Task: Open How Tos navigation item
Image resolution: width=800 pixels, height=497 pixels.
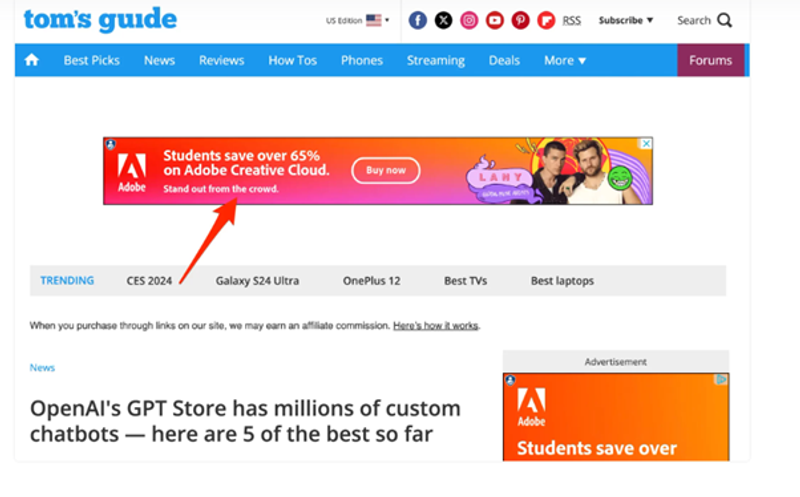Action: point(293,61)
